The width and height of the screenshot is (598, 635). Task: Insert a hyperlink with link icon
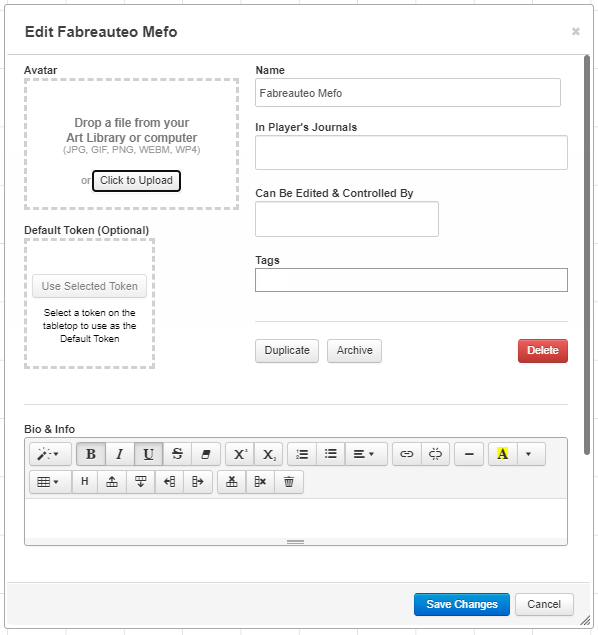tap(406, 454)
